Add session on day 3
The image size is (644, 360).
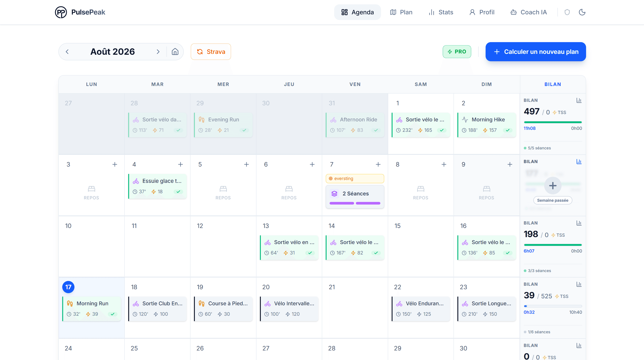click(115, 164)
